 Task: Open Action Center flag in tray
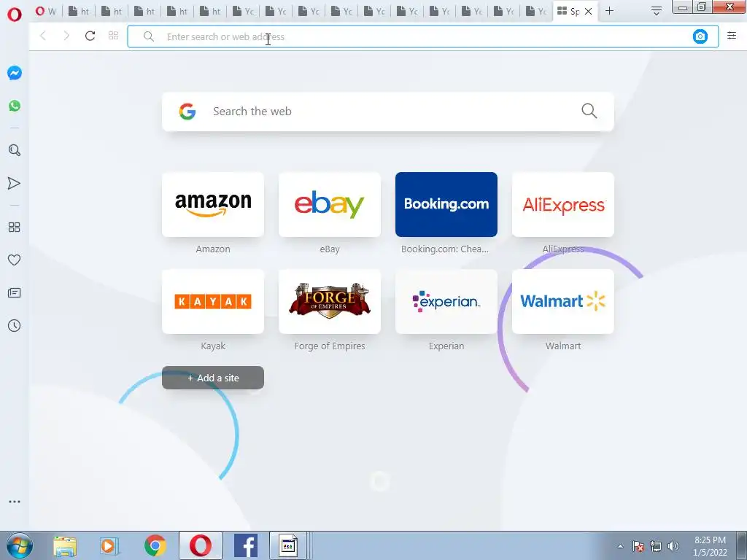(638, 546)
